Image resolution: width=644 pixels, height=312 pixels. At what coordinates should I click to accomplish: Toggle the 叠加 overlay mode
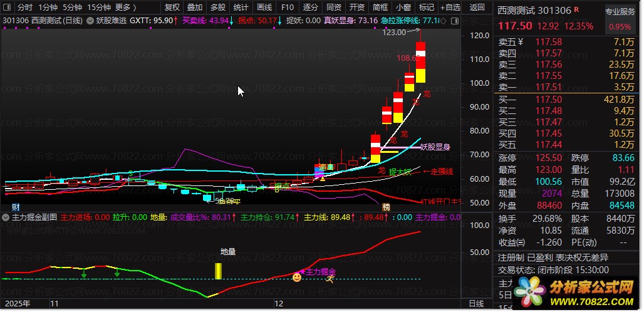click(x=194, y=8)
